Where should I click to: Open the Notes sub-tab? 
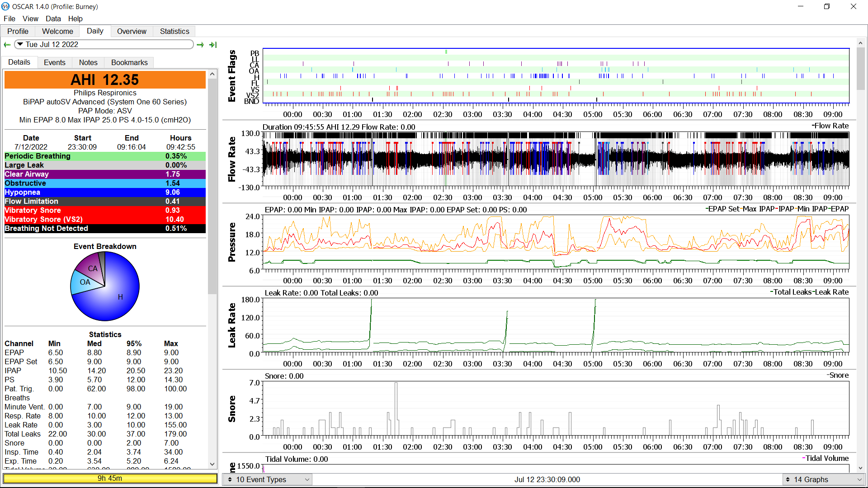(x=88, y=62)
